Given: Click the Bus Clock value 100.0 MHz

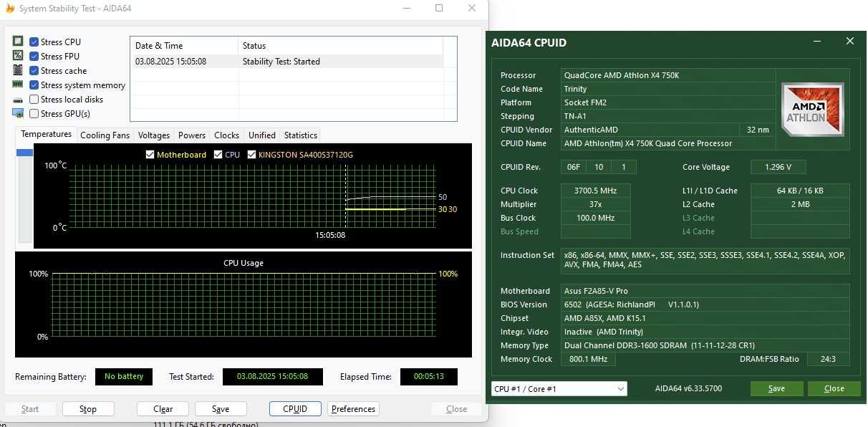Looking at the screenshot, I should [x=596, y=218].
